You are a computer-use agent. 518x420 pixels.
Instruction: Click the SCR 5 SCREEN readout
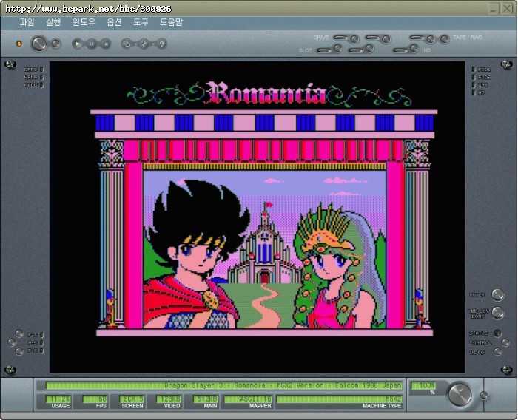click(x=132, y=399)
